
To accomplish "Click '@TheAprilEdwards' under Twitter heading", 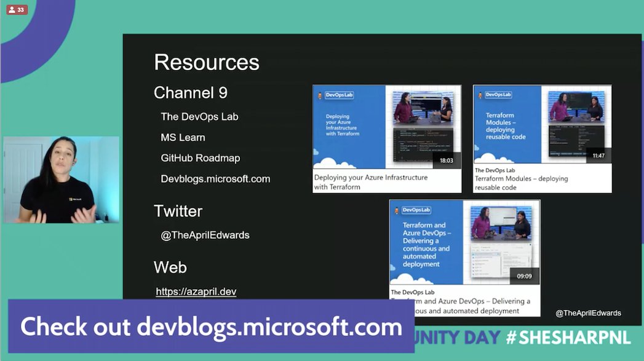I will point(205,235).
